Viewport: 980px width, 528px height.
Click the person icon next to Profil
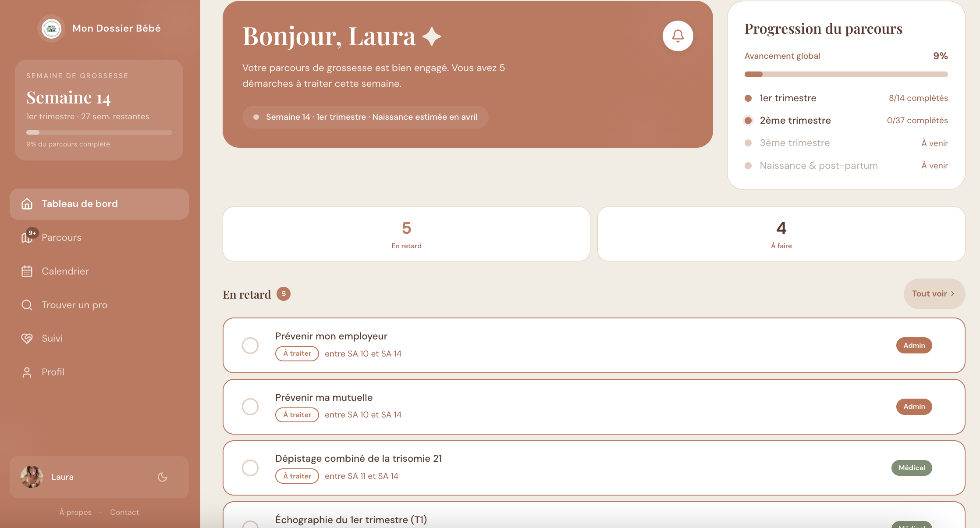click(27, 372)
